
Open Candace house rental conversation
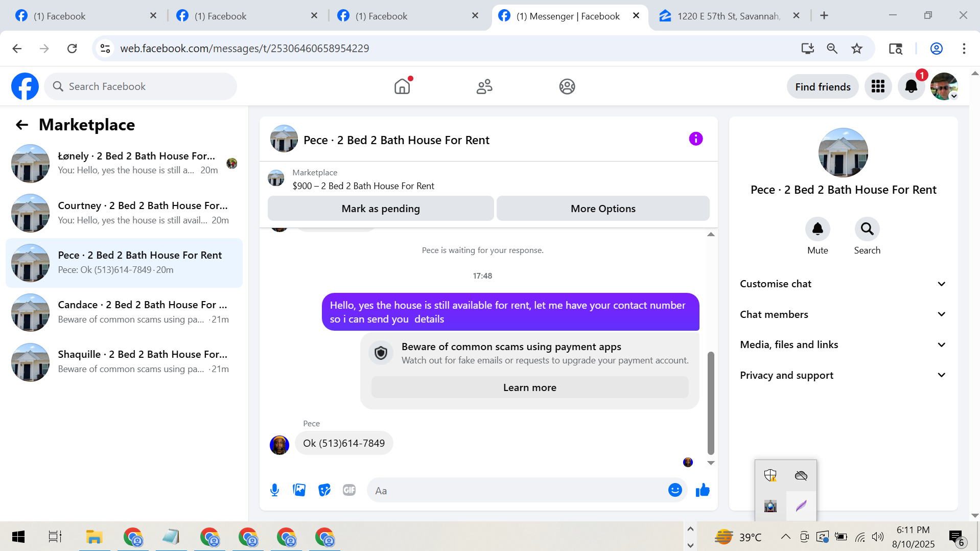click(x=124, y=312)
